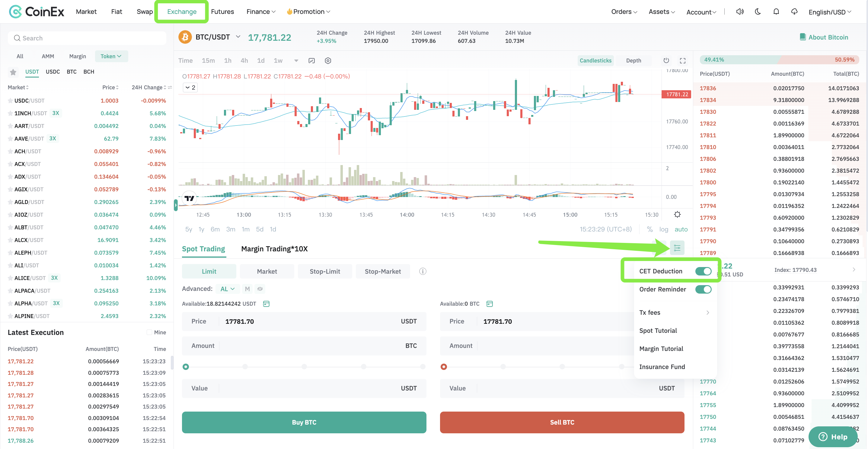Click the hidden order eye icon
868x449 pixels.
pos(260,289)
